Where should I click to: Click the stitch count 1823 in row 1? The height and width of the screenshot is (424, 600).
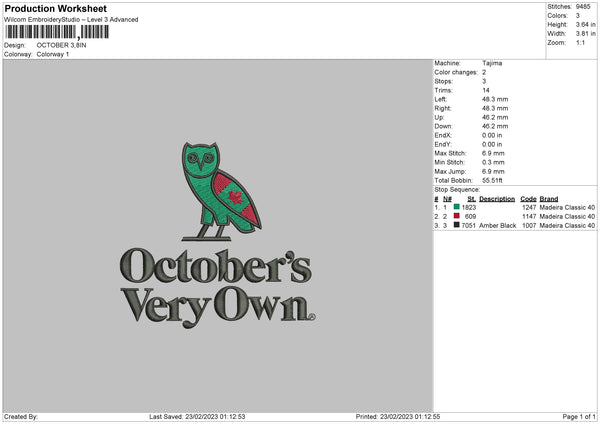[x=469, y=207]
